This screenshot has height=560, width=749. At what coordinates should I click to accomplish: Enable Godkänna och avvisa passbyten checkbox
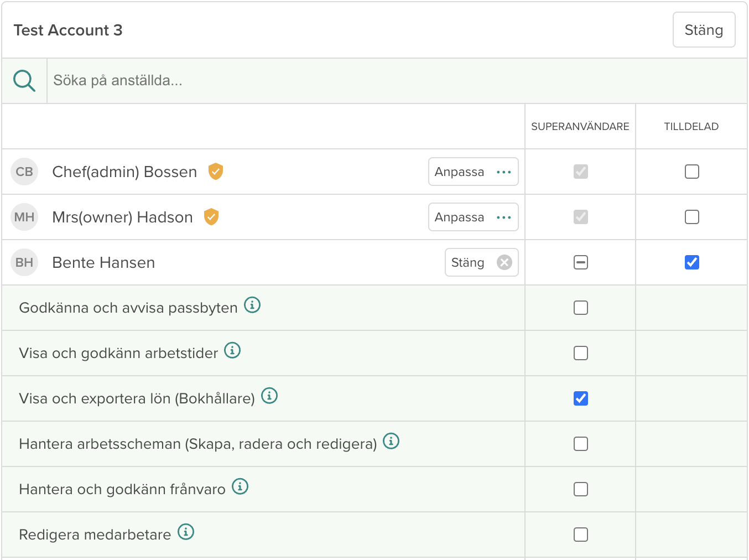(580, 308)
